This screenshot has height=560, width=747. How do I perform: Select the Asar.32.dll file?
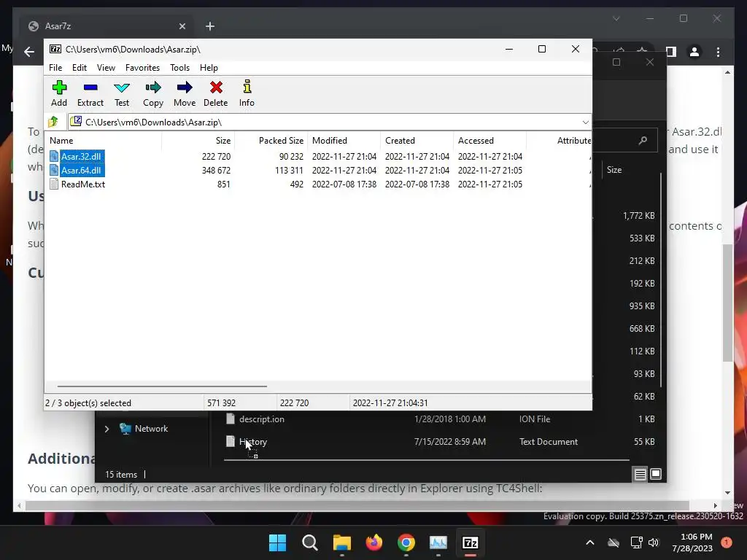(x=81, y=156)
